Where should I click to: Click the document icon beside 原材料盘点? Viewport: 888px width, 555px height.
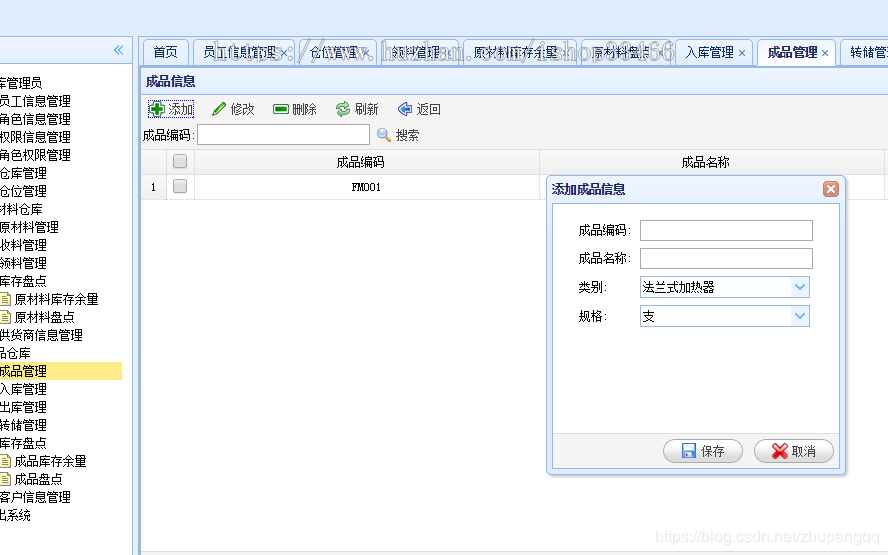click(5, 317)
